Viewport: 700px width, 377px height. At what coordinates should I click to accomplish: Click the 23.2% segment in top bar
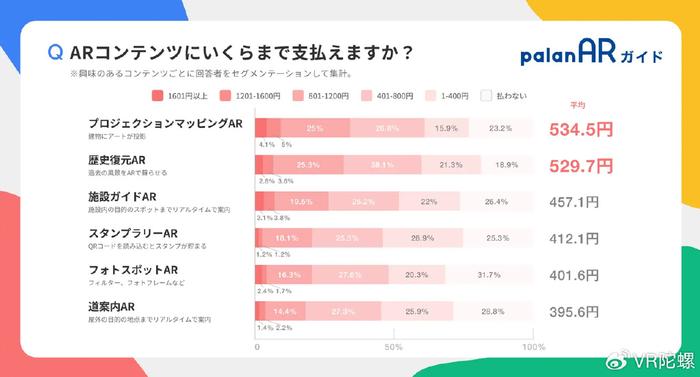501,128
